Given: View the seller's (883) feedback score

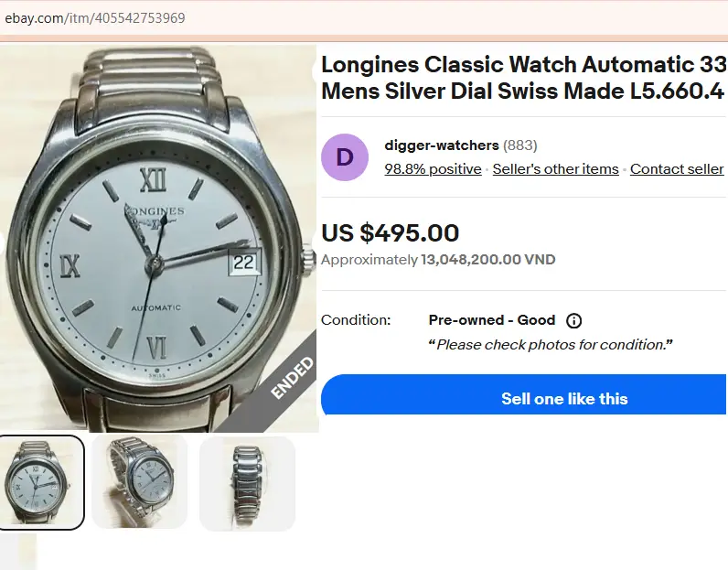Looking at the screenshot, I should pyautogui.click(x=520, y=145).
